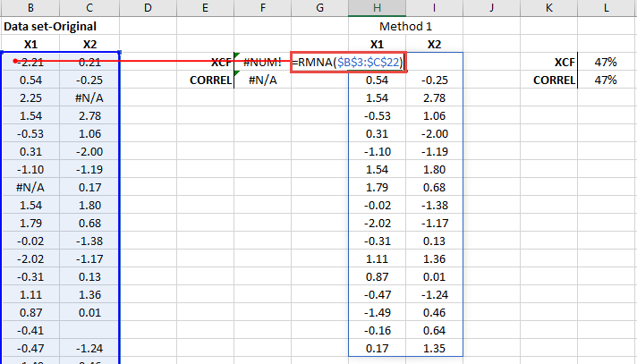
Task: Click the column D header
Action: (148, 8)
